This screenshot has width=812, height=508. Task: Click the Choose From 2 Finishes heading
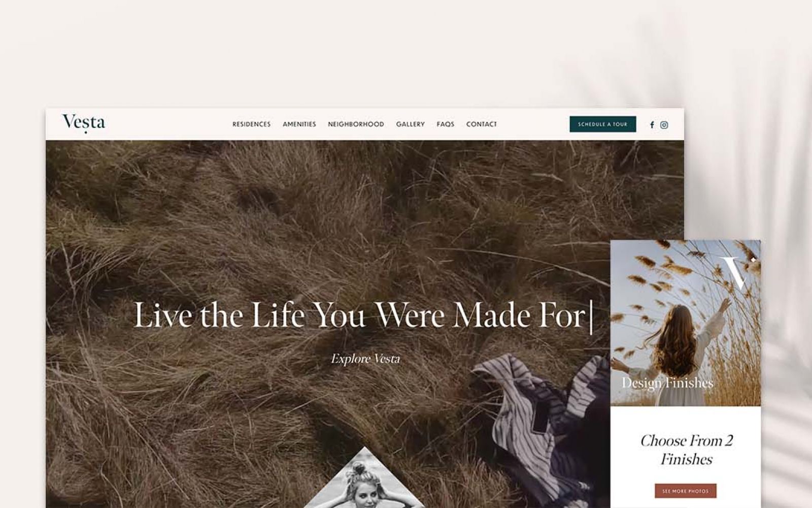686,450
